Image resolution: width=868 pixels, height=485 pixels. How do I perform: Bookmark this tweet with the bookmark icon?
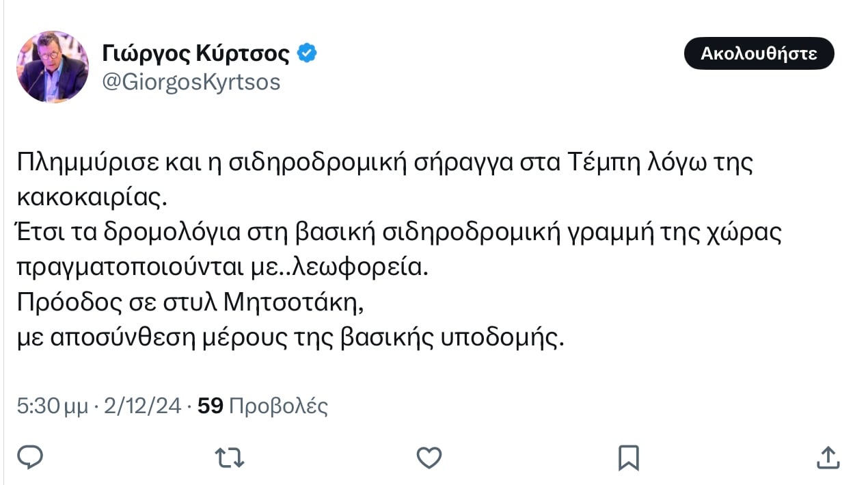tap(628, 457)
